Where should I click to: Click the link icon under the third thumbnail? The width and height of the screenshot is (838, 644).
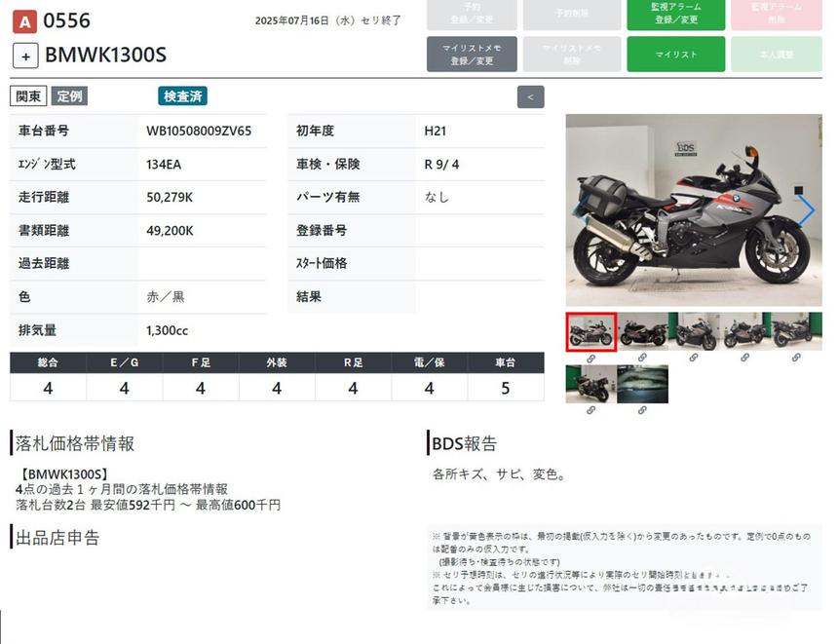point(694,359)
